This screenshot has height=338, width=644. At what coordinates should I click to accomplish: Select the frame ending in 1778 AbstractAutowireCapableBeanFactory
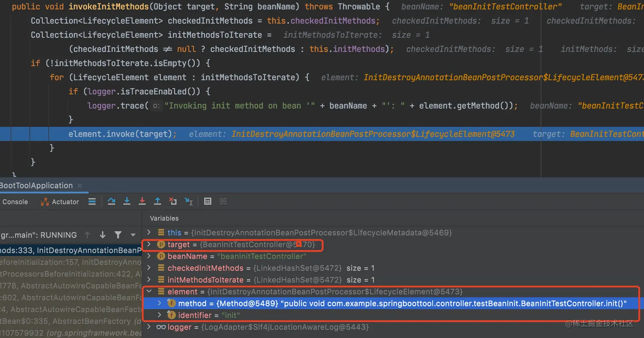click(71, 286)
